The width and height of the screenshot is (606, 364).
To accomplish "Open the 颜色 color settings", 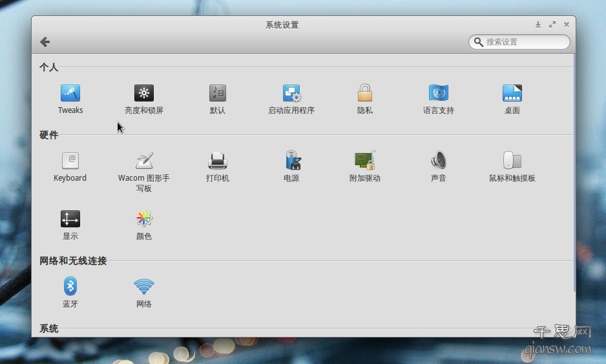I will 144,225.
